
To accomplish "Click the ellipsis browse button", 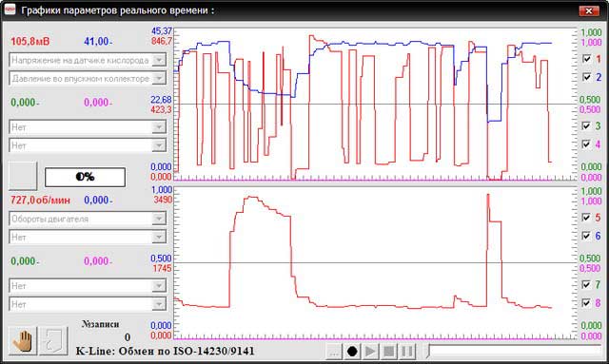I will (x=334, y=352).
